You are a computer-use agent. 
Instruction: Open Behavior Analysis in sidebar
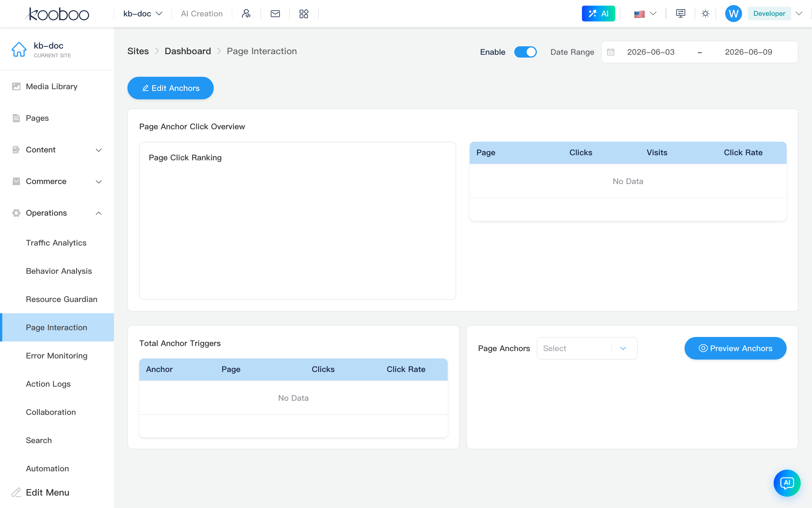59,271
